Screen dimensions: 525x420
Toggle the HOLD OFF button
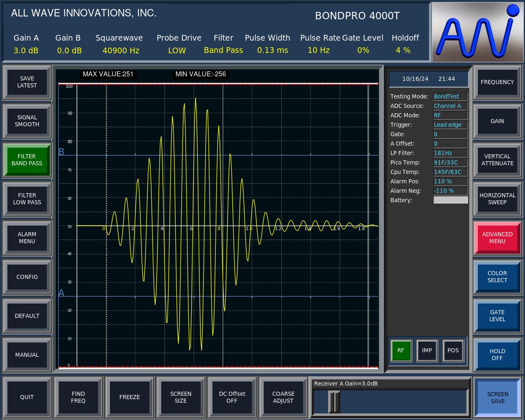coord(498,355)
